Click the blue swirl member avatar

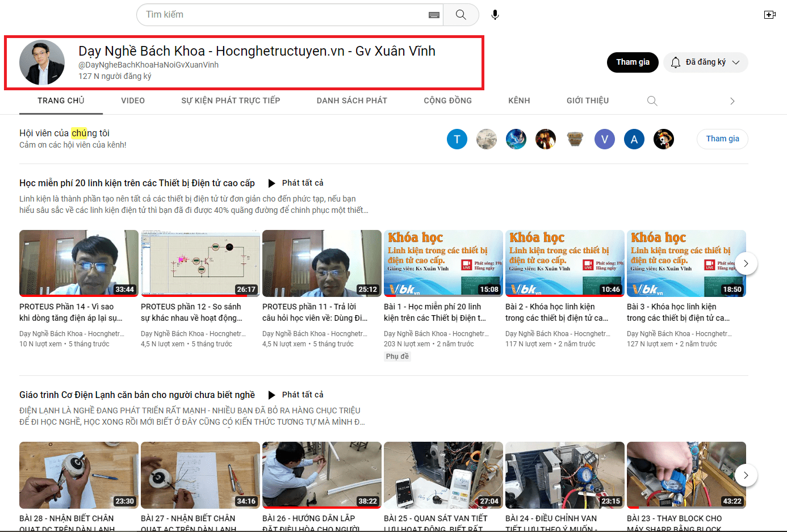click(x=516, y=139)
